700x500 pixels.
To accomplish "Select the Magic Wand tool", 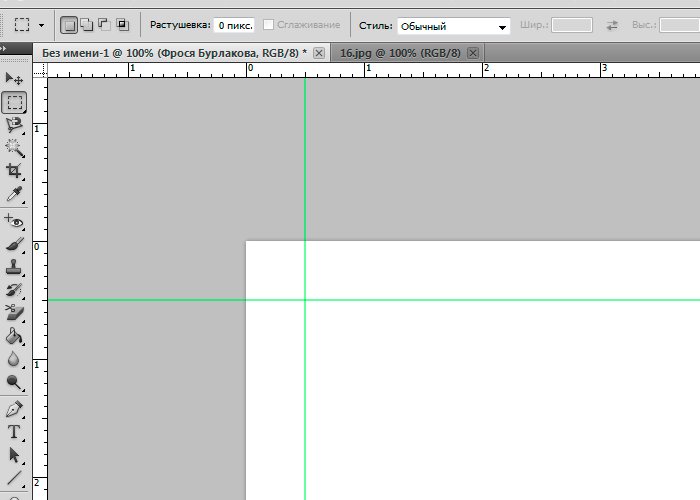I will tap(14, 148).
